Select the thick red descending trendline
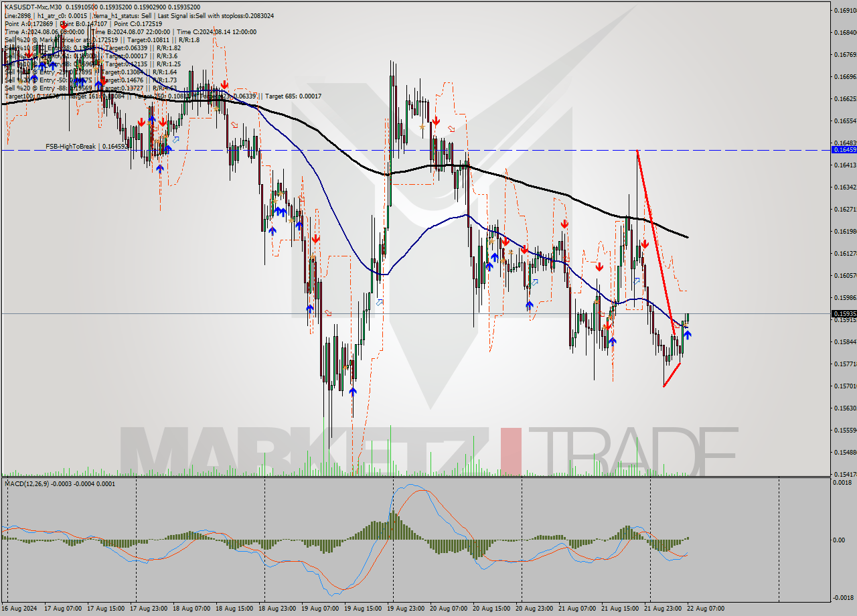Screen dimensions: 857x616 [655, 242]
